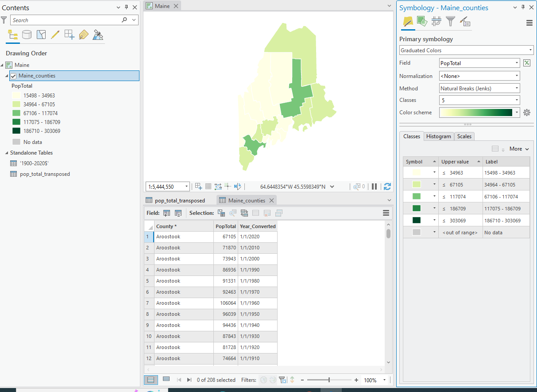Refresh the map view
Screen dimensions: 537x392
coord(387,186)
